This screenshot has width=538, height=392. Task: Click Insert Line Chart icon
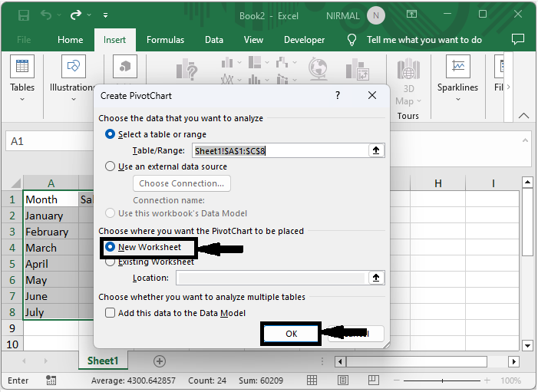click(x=227, y=80)
